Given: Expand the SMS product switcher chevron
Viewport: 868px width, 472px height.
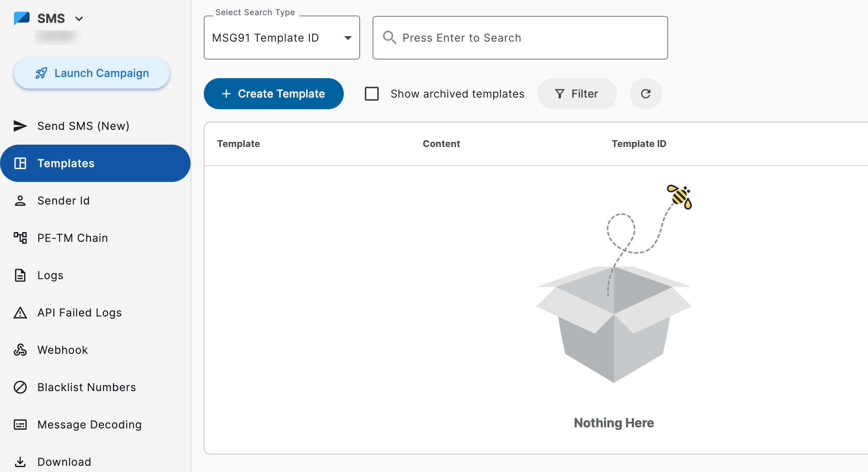Looking at the screenshot, I should tap(79, 19).
